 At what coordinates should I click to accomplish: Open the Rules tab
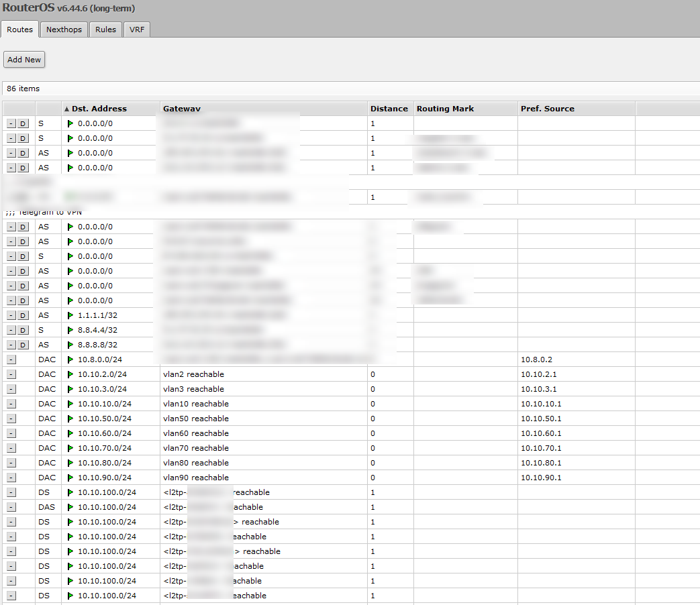(x=105, y=30)
